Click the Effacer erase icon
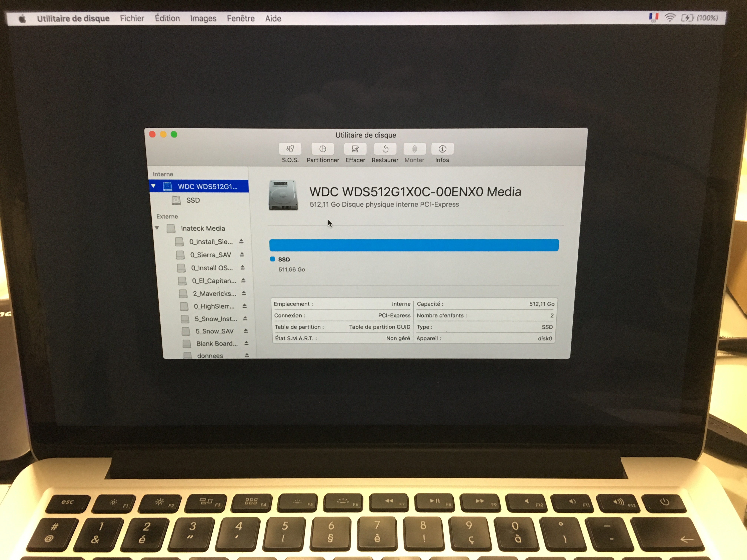 point(355,149)
